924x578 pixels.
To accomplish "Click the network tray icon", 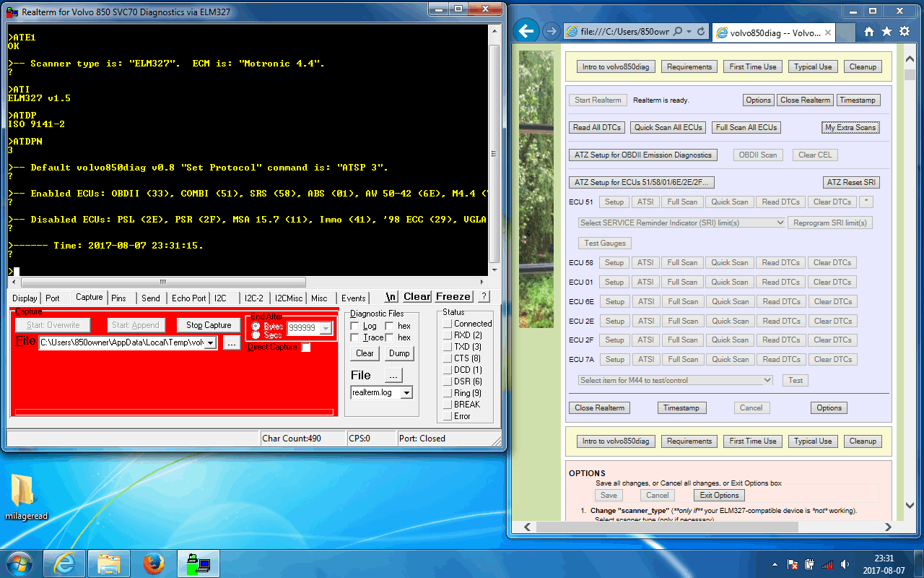I will point(828,564).
